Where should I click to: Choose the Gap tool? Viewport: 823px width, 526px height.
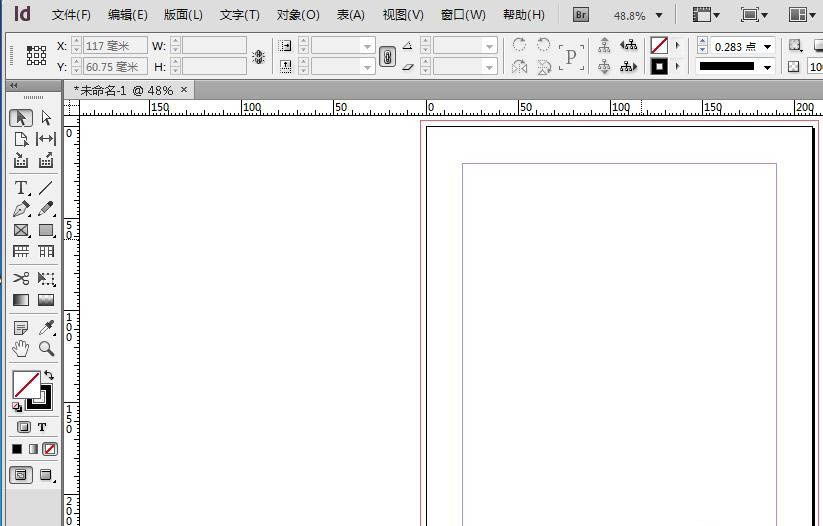[x=46, y=139]
